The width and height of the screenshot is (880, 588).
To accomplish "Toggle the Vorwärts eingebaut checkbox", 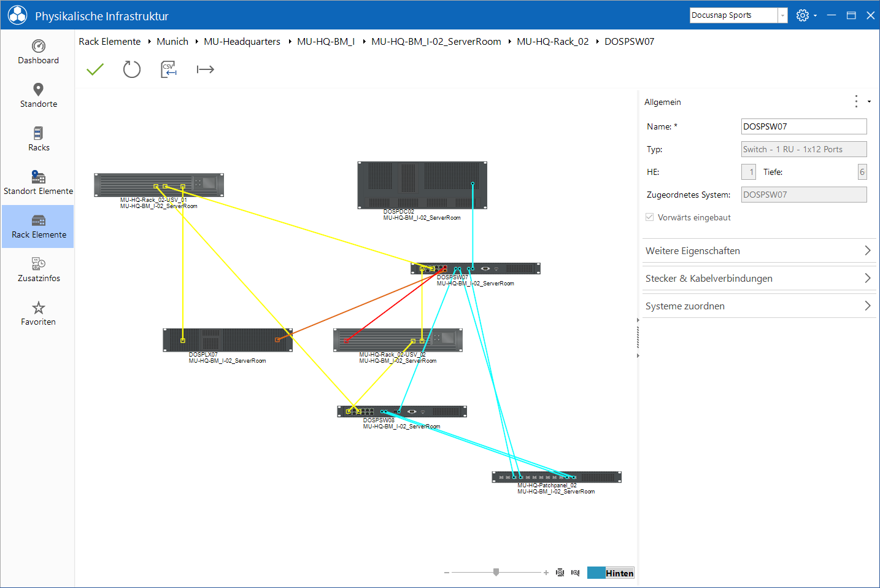I will point(650,217).
